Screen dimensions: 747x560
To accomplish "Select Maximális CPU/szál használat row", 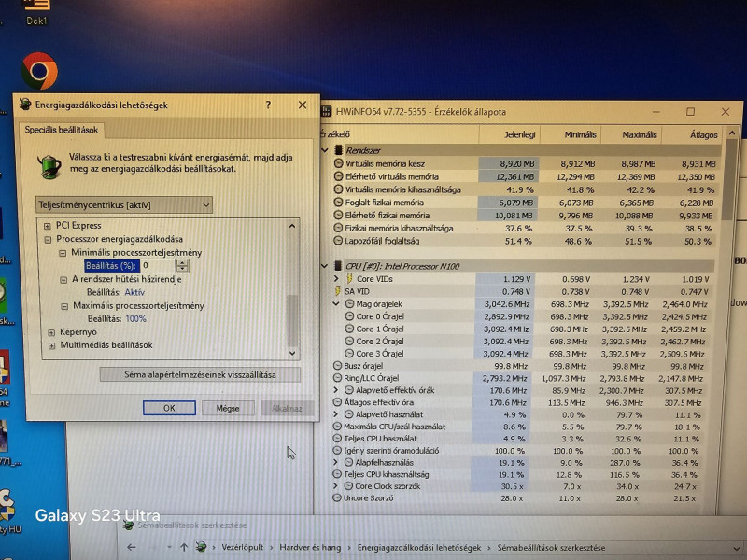I will 518,427.
